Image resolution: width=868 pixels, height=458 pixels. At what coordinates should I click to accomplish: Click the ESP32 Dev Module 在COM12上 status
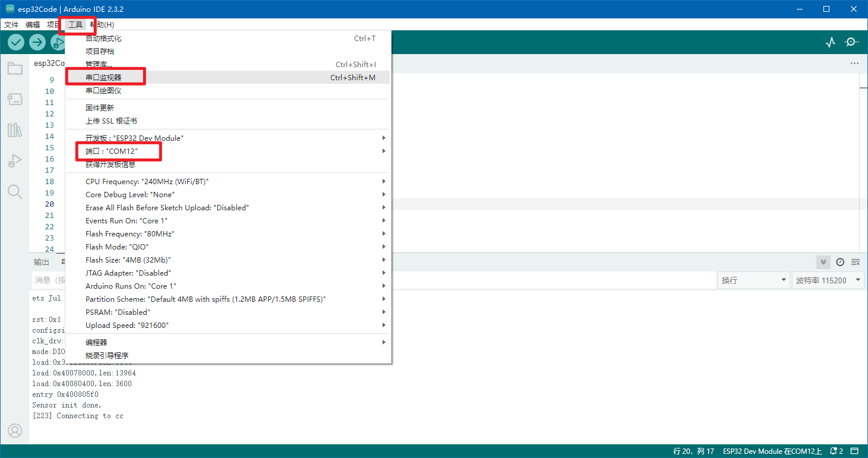pyautogui.click(x=772, y=451)
